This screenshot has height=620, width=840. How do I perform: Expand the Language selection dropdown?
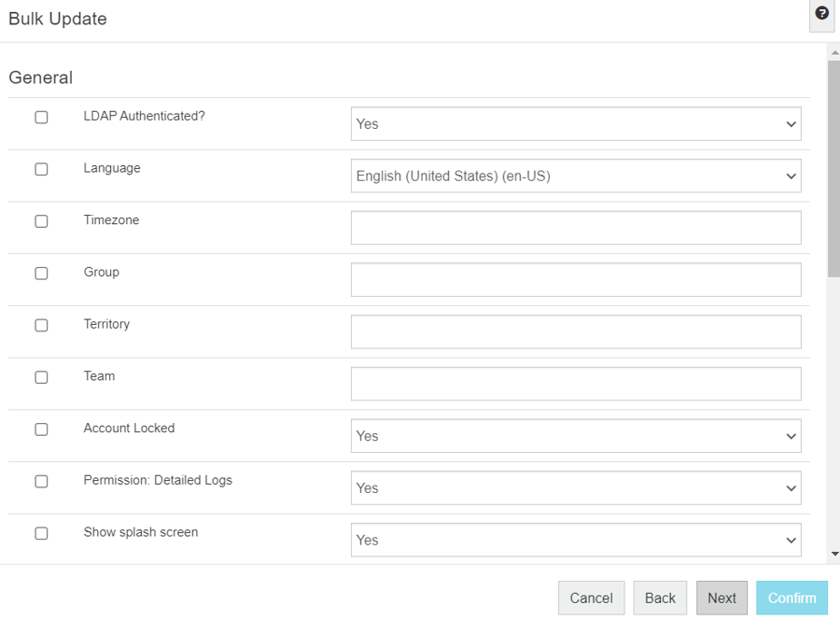pyautogui.click(x=576, y=176)
